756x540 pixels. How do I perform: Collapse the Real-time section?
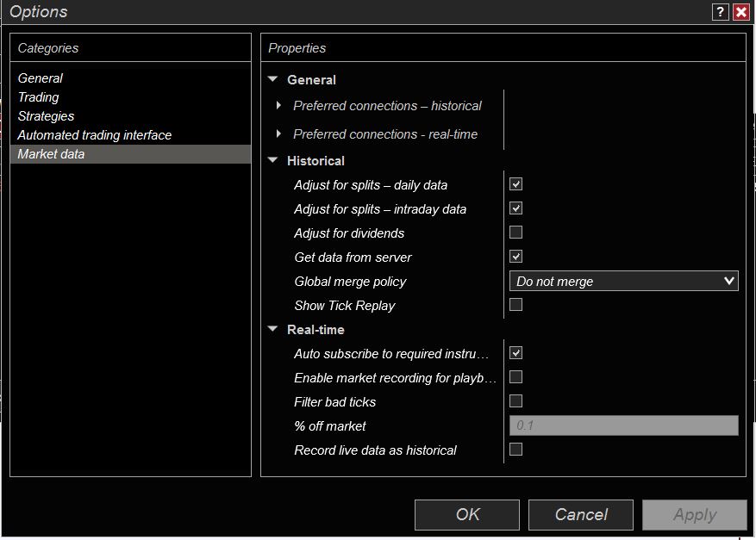click(x=273, y=329)
